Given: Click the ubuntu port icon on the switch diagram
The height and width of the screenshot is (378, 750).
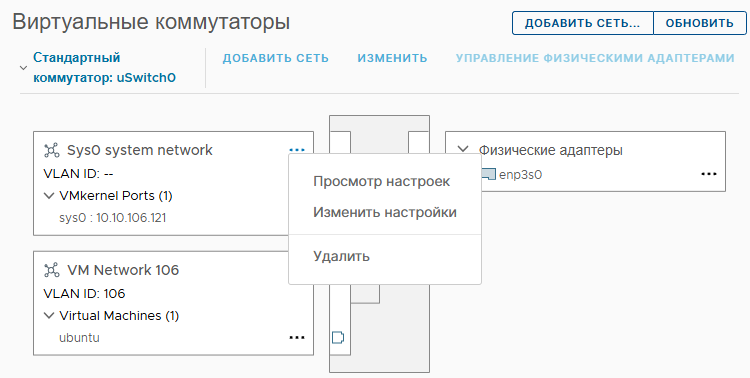Looking at the screenshot, I should [x=338, y=337].
